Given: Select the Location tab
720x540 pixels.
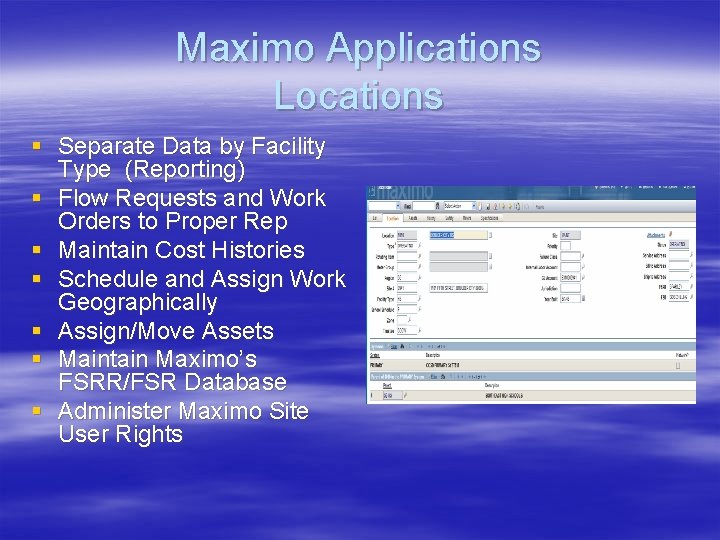Looking at the screenshot, I should click(x=393, y=219).
